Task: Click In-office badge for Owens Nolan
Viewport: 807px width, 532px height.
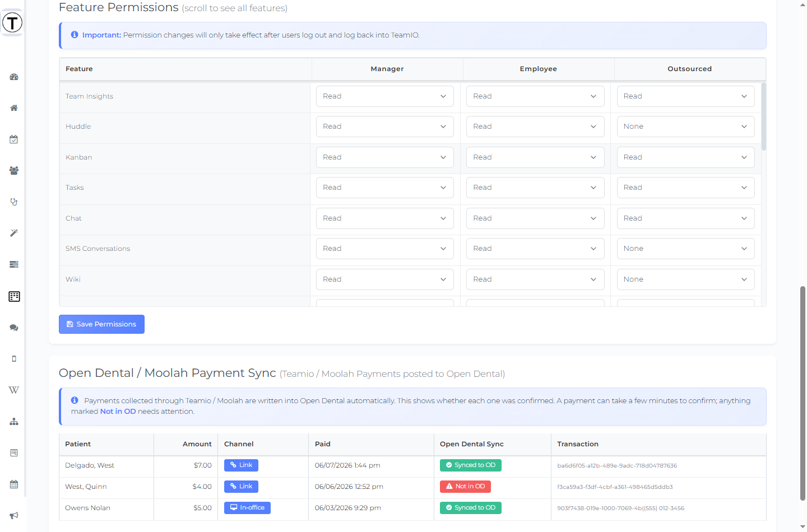Action: pos(247,508)
